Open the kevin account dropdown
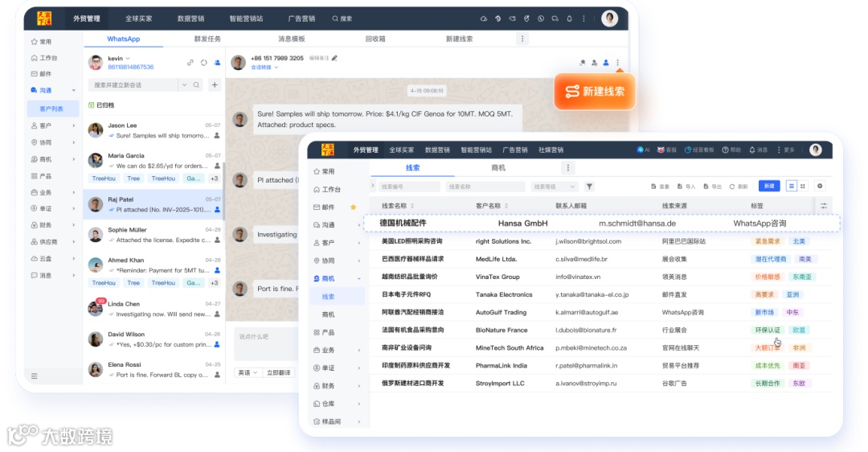This screenshot has width=868, height=452. click(x=128, y=58)
